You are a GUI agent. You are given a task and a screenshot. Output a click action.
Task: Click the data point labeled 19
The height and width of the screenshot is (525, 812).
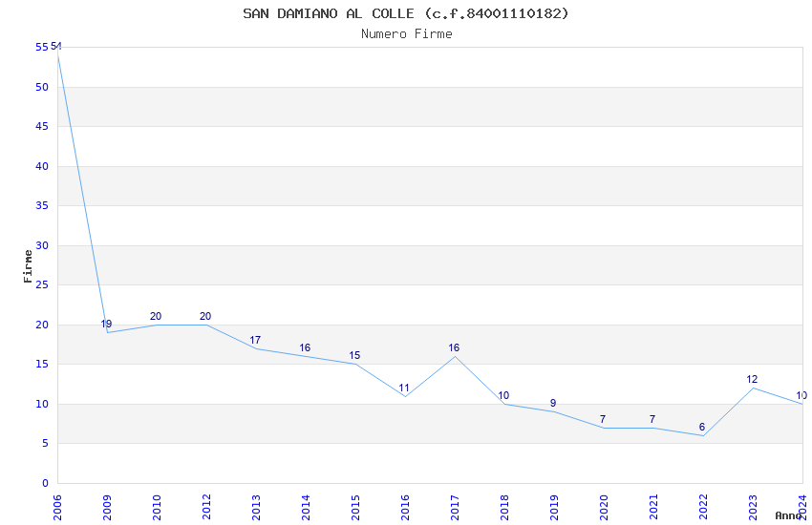pos(107,332)
